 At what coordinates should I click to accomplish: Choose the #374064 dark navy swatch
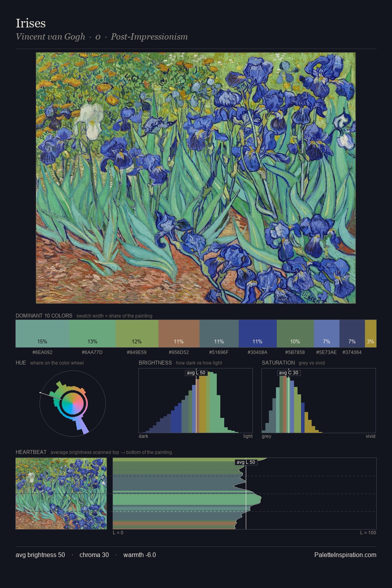352,333
